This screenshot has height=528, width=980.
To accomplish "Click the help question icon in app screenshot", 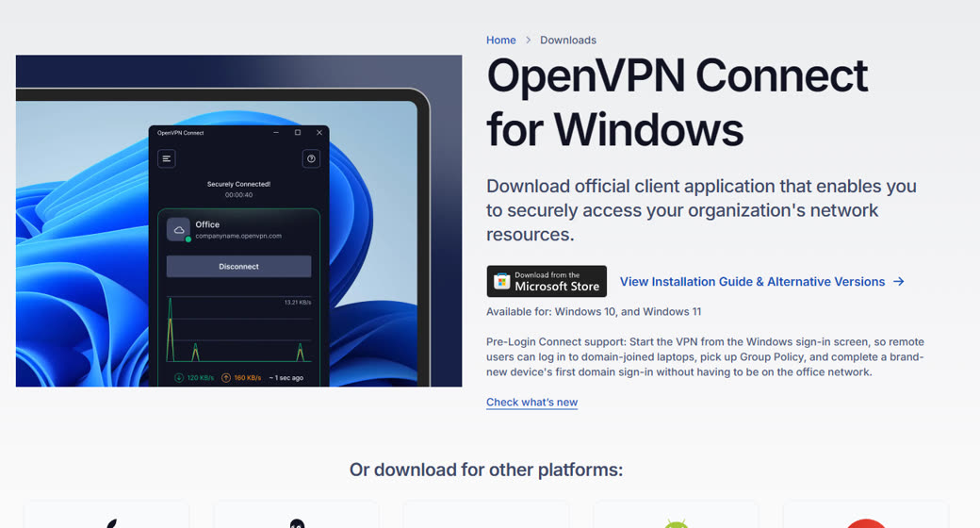I will [x=311, y=159].
